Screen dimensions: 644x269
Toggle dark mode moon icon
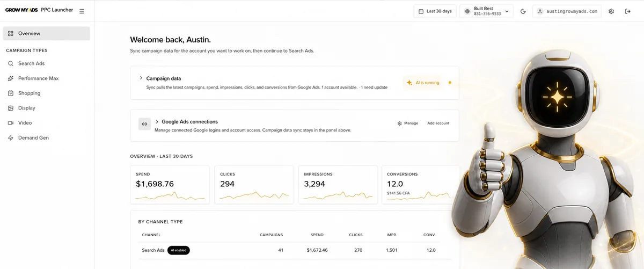click(x=523, y=11)
